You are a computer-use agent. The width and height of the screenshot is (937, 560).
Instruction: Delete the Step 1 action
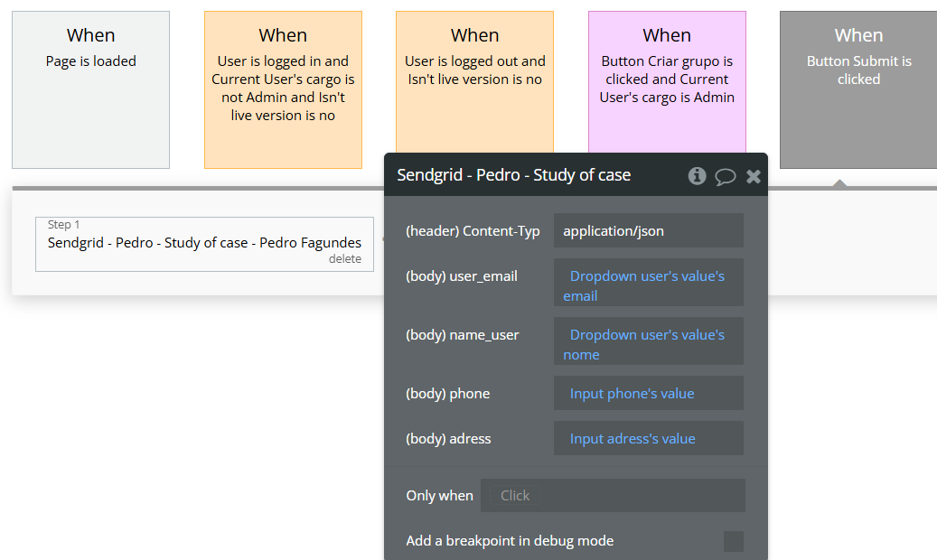pyautogui.click(x=345, y=259)
